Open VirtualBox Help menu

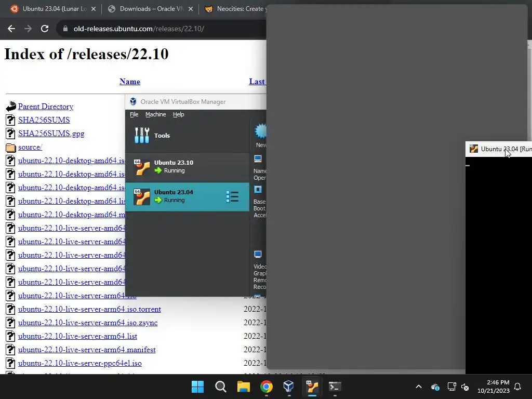click(x=179, y=114)
